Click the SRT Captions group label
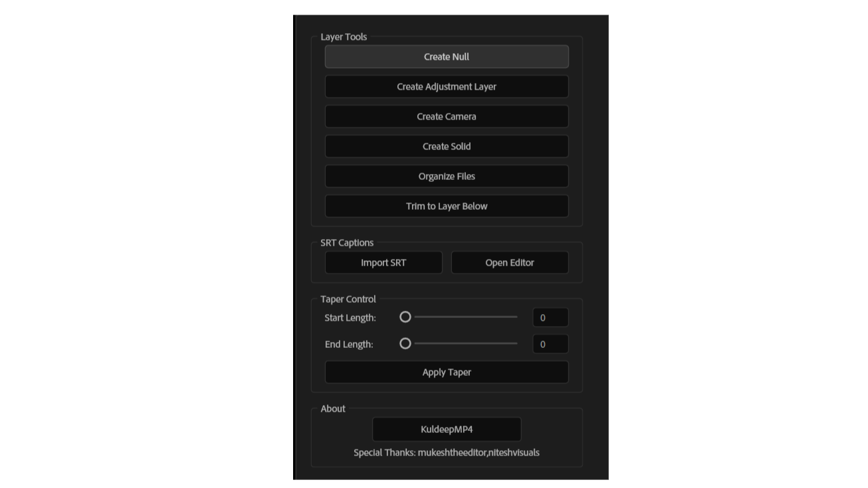Image resolution: width=868 pixels, height=488 pixels. click(x=346, y=242)
